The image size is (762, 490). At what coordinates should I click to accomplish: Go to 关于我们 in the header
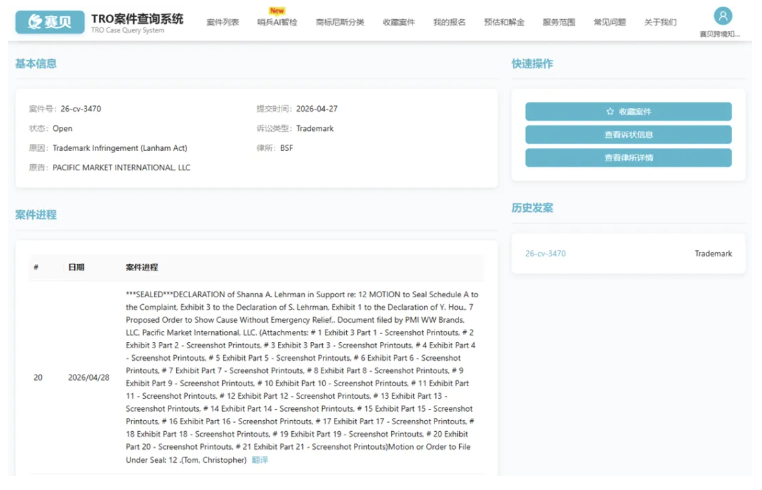660,22
